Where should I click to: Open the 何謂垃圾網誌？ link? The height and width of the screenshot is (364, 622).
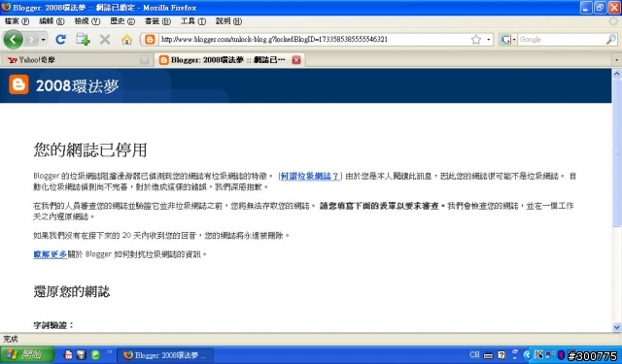[x=310, y=177]
